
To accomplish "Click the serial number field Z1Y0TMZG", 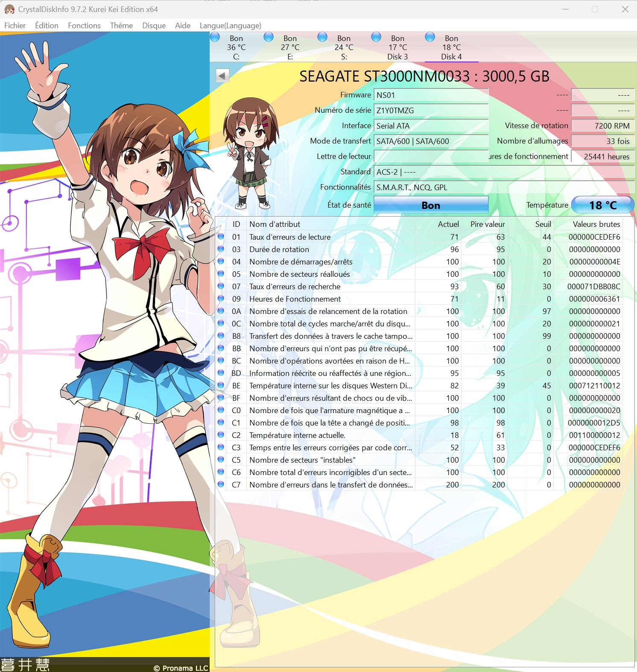I will pos(431,110).
